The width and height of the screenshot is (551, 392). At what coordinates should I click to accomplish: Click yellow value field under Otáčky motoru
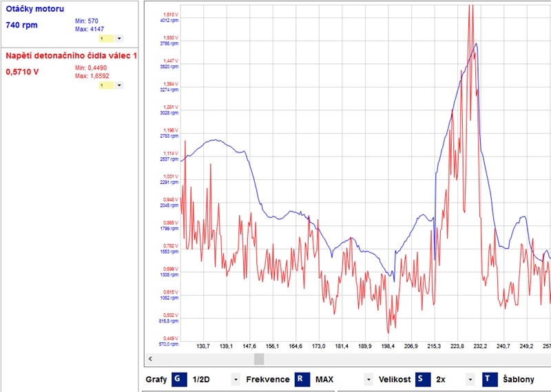[x=106, y=39]
